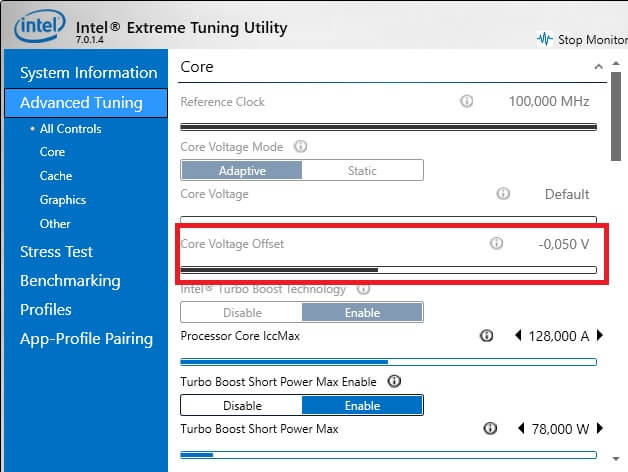This screenshot has width=628, height=472.
Task: Disable Turbo Boost Short Power Max
Action: pos(242,405)
